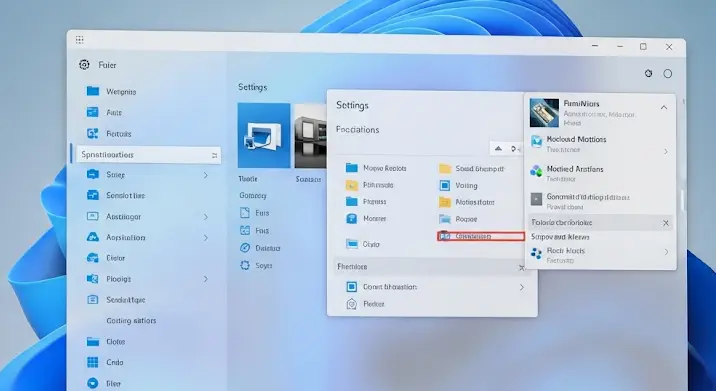Image resolution: width=716 pixels, height=391 pixels.
Task: Click colorful icon beside Moctied Arotfans
Action: pyautogui.click(x=536, y=171)
